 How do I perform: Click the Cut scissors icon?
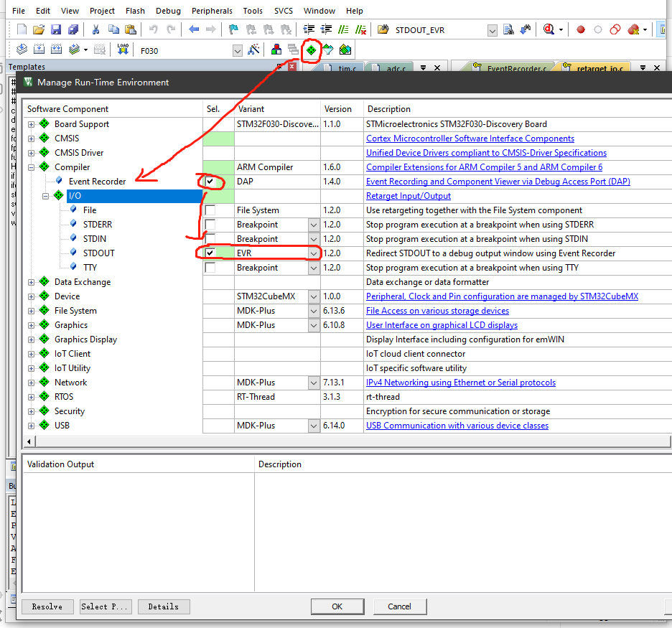(96, 29)
